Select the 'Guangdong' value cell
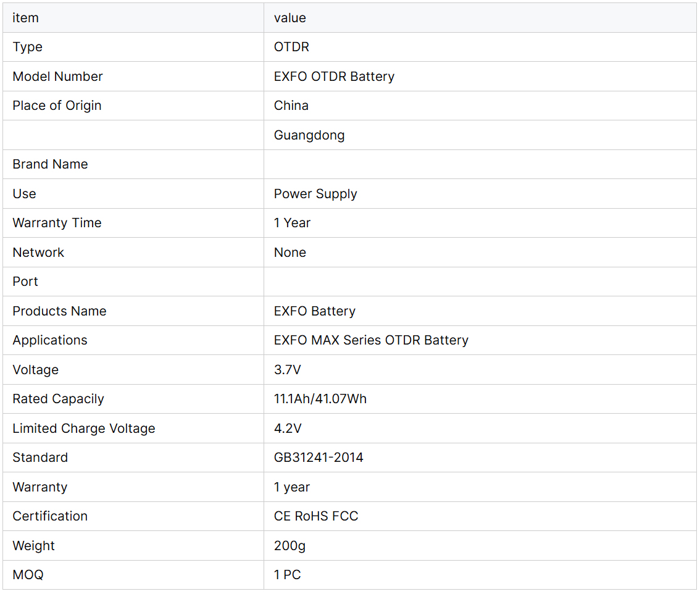Viewport: 700px width, 594px height. (x=309, y=135)
